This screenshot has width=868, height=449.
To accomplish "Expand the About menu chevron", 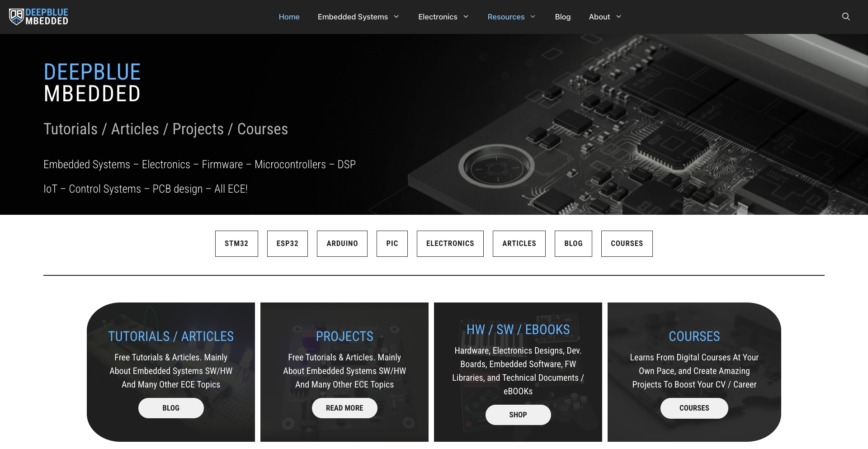I will coord(619,17).
